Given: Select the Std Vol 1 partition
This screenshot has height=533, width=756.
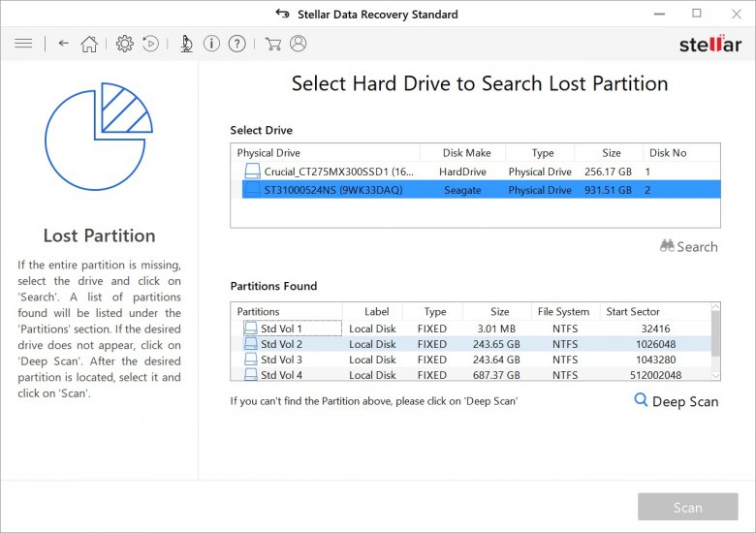Looking at the screenshot, I should point(281,329).
